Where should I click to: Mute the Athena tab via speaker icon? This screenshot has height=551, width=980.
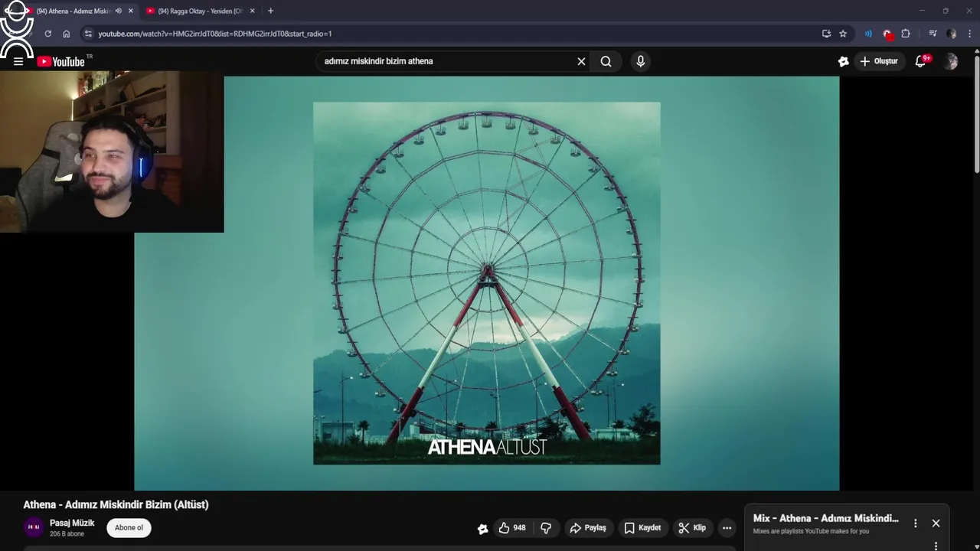coord(118,11)
